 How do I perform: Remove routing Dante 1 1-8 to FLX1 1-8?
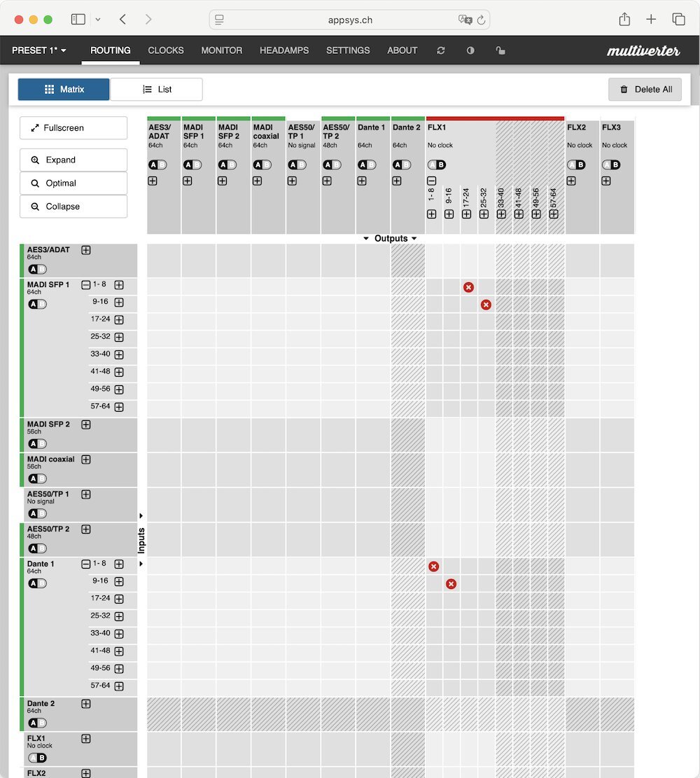[433, 567]
